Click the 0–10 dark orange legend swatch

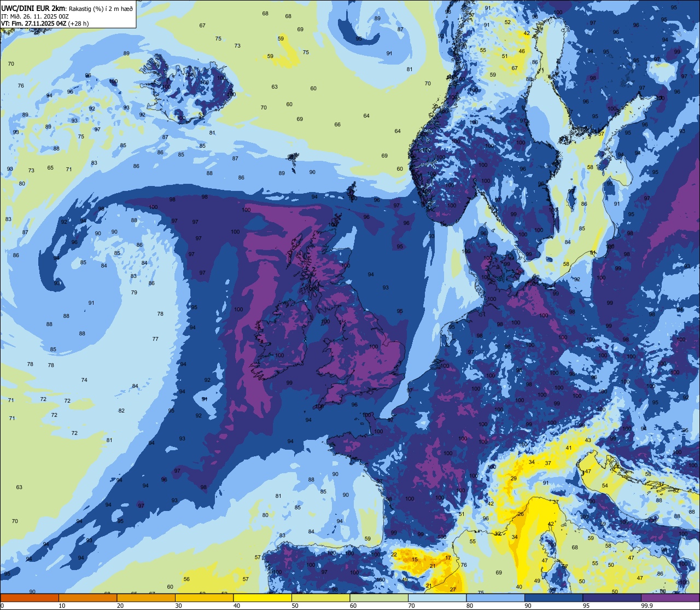(x=30, y=597)
